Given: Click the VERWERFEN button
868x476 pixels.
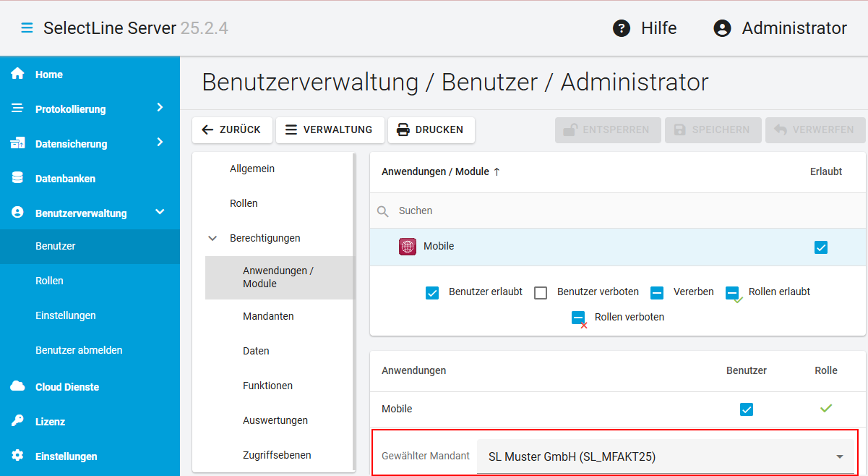Looking at the screenshot, I should coord(815,130).
